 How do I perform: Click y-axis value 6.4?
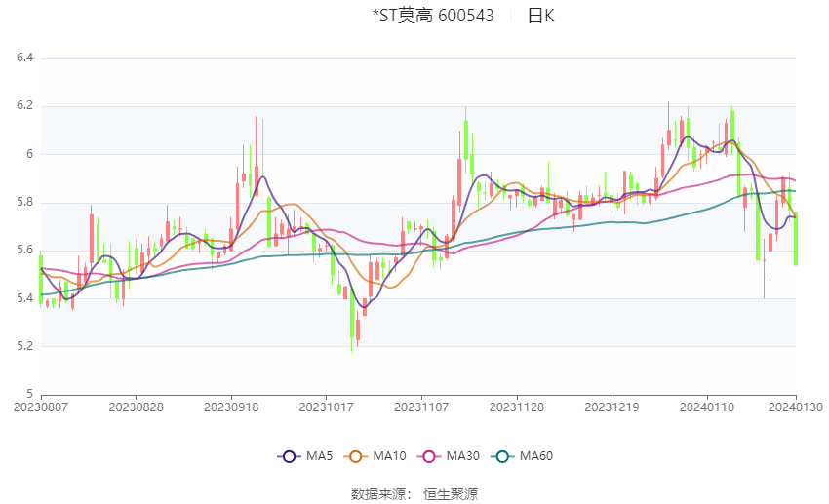[x=24, y=58]
